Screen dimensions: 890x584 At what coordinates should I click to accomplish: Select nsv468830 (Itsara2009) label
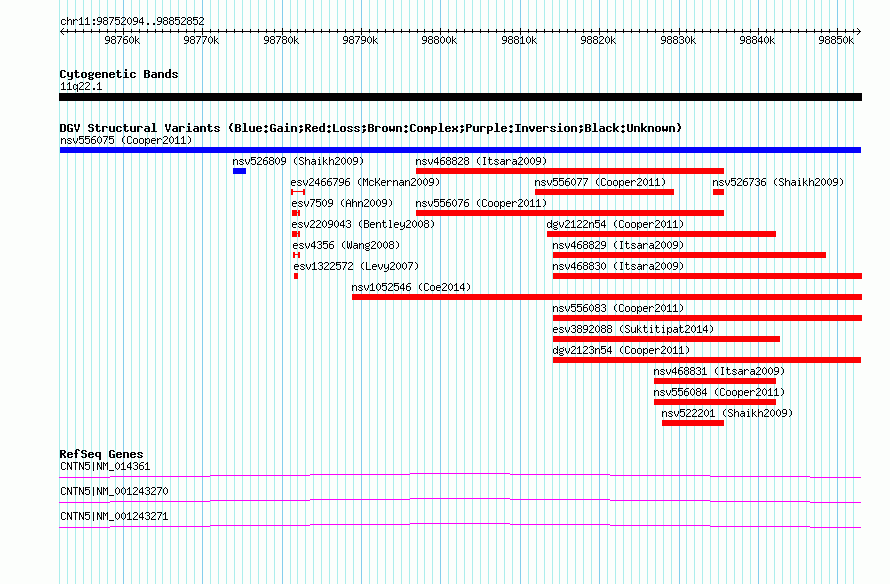pyautogui.click(x=618, y=266)
